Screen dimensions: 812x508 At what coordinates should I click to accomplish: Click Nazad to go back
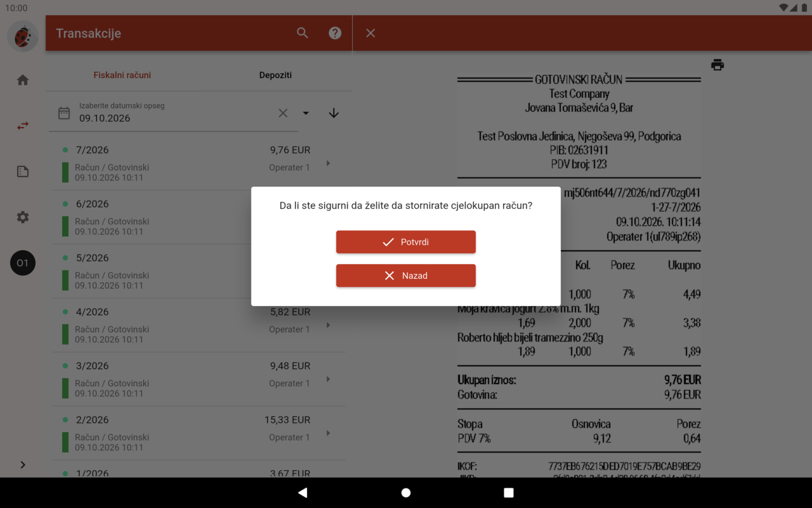point(406,276)
